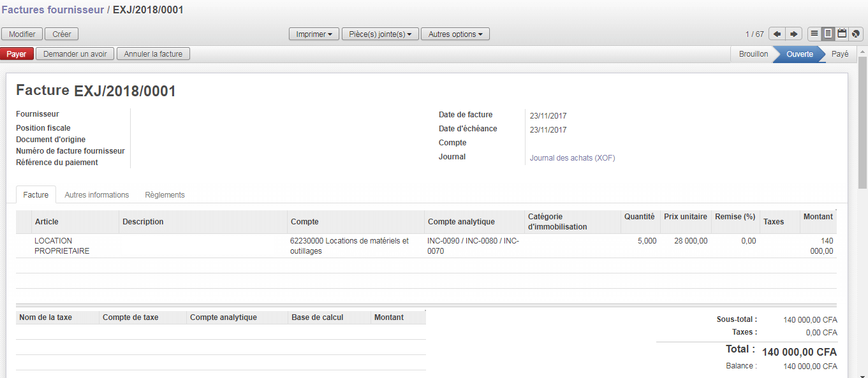Click the LOCATION PROPRIETAIRE invoice line

[62, 245]
